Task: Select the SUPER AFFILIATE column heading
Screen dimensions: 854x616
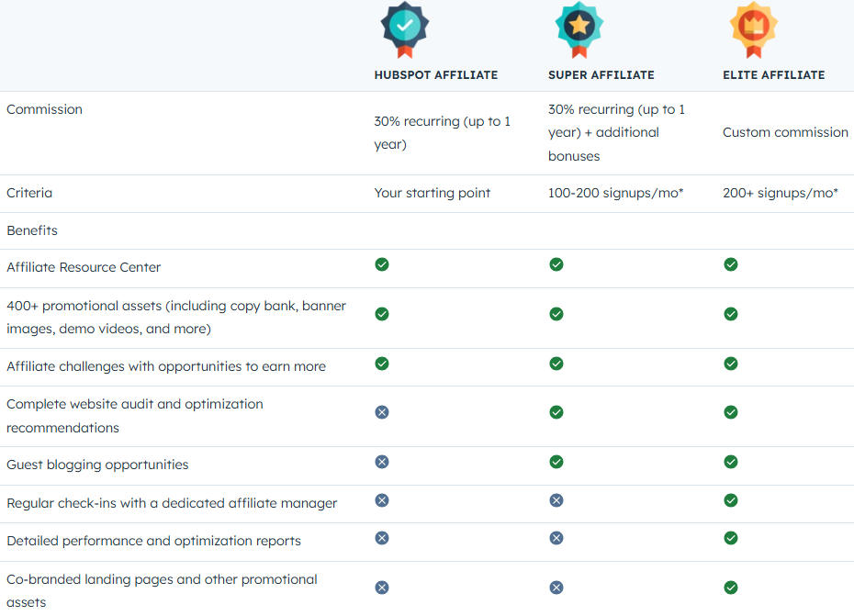Action: tap(601, 75)
